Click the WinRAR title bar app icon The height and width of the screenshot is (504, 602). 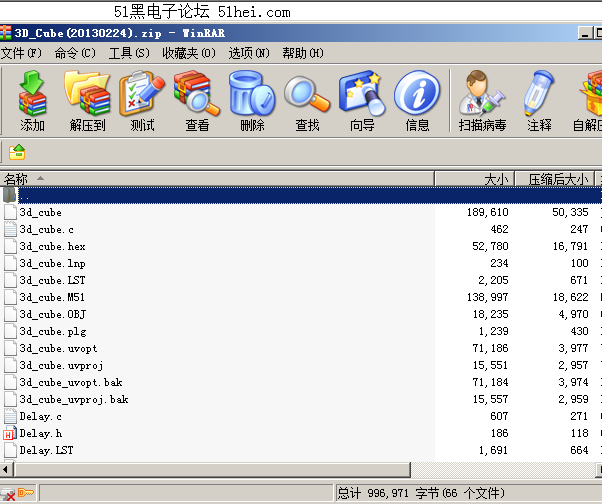coord(5,33)
